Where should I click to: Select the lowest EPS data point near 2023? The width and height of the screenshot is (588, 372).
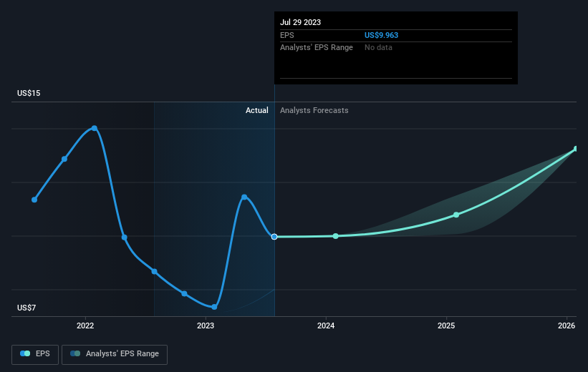point(214,307)
